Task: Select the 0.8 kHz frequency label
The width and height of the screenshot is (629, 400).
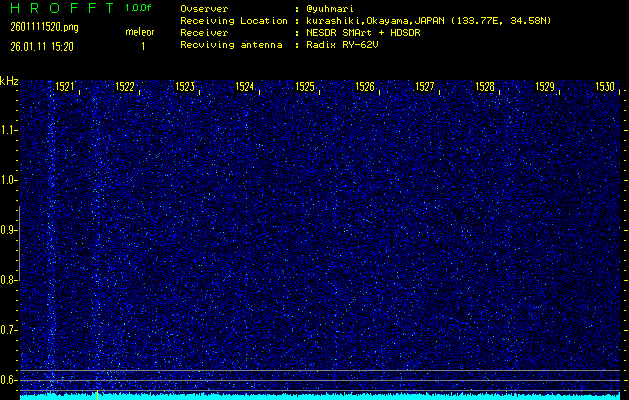Action: [9, 280]
